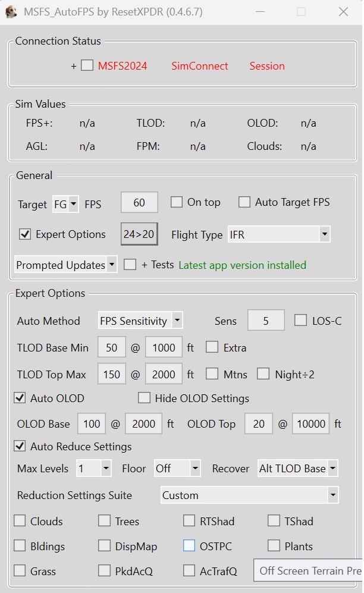Click the SimConnect status text

pyautogui.click(x=200, y=66)
